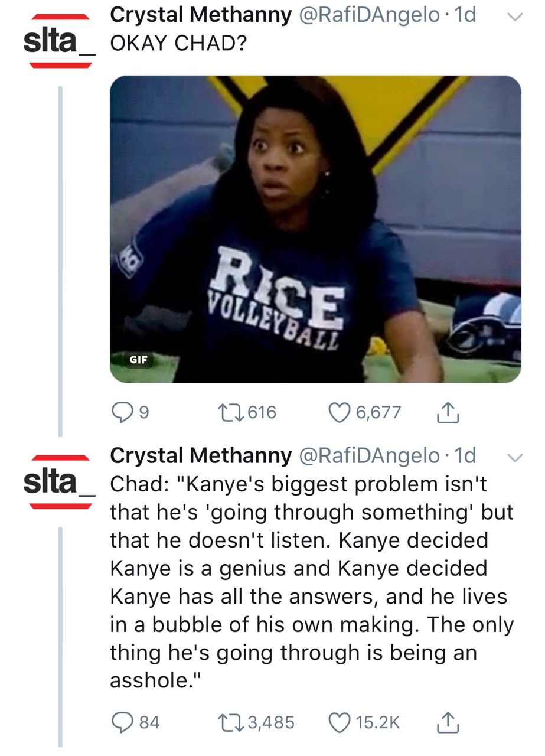Open options chevron on first tweet
This screenshot has height=756, width=545.
[515, 19]
